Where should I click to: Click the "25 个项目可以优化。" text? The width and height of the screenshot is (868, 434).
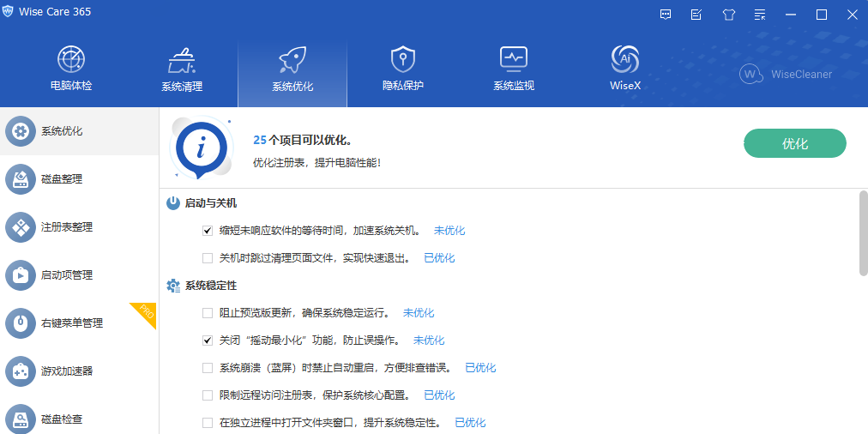(303, 140)
